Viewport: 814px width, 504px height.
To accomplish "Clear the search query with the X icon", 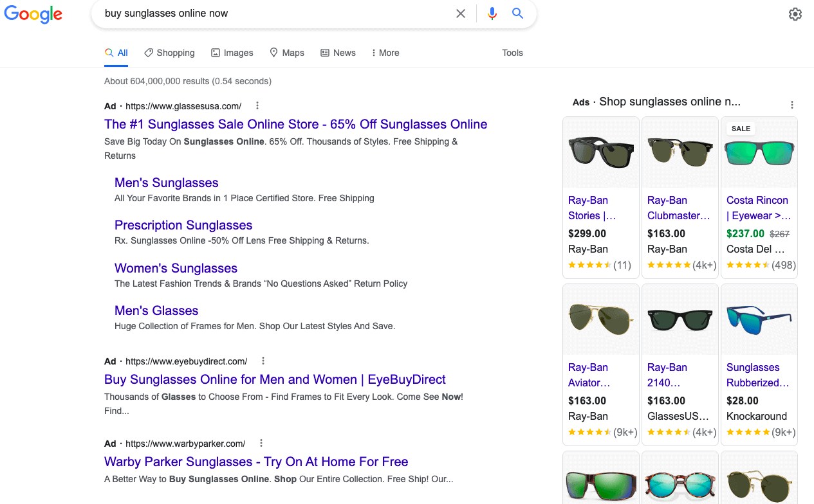I will (x=461, y=14).
